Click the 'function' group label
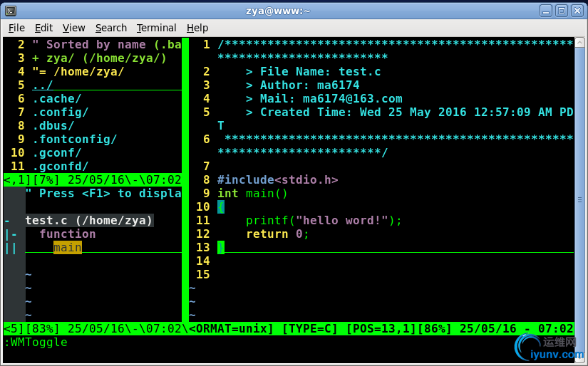Screen dimensions: 588x366 (x=68, y=234)
